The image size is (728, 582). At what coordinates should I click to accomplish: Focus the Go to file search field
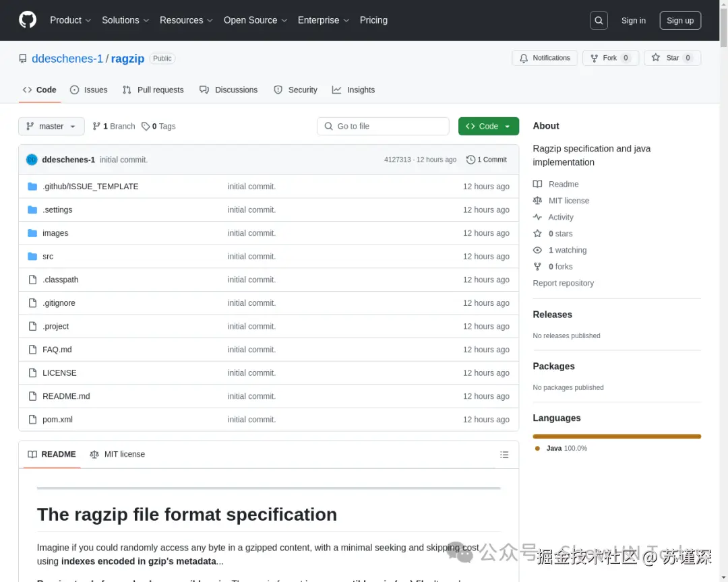click(383, 126)
